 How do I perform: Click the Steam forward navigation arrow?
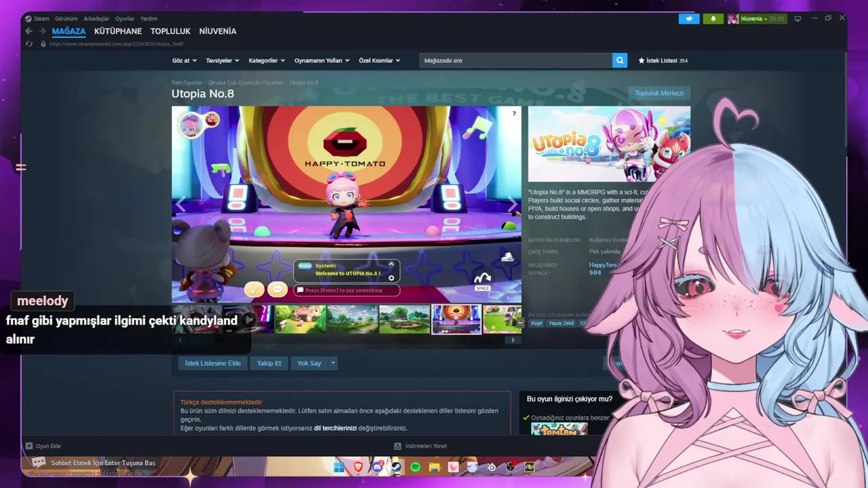pyautogui.click(x=42, y=31)
